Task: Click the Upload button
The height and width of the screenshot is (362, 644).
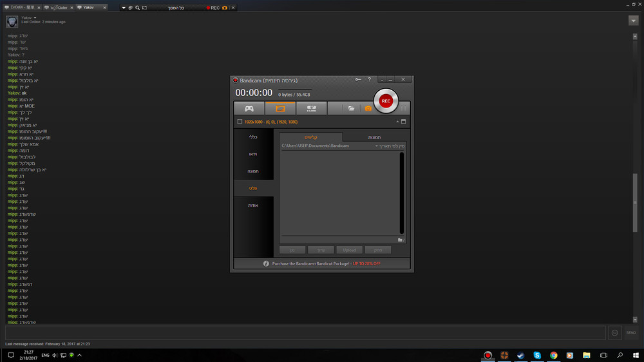Action: pos(349,250)
